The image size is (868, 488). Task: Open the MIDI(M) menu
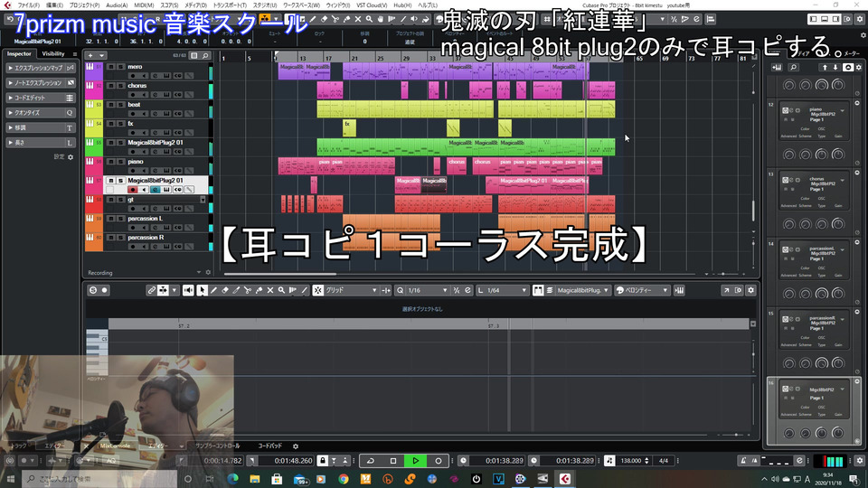144,5
